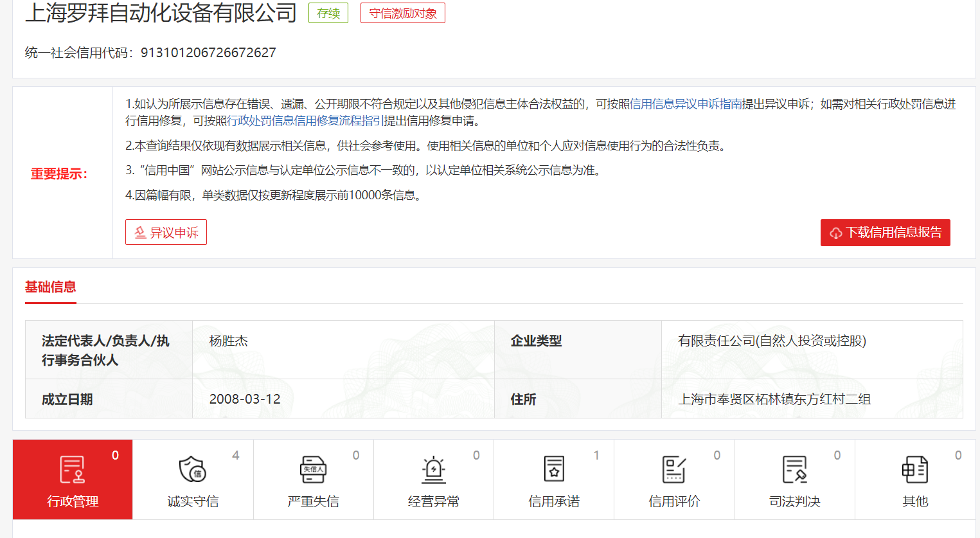The height and width of the screenshot is (538, 980).
Task: Click establishment date 2008-03-12
Action: point(245,399)
